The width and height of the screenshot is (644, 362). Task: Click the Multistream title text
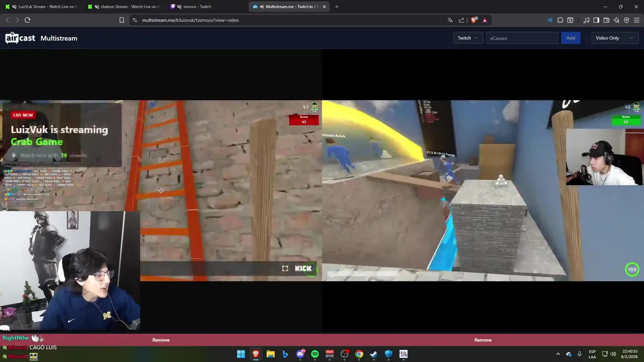[x=59, y=38]
